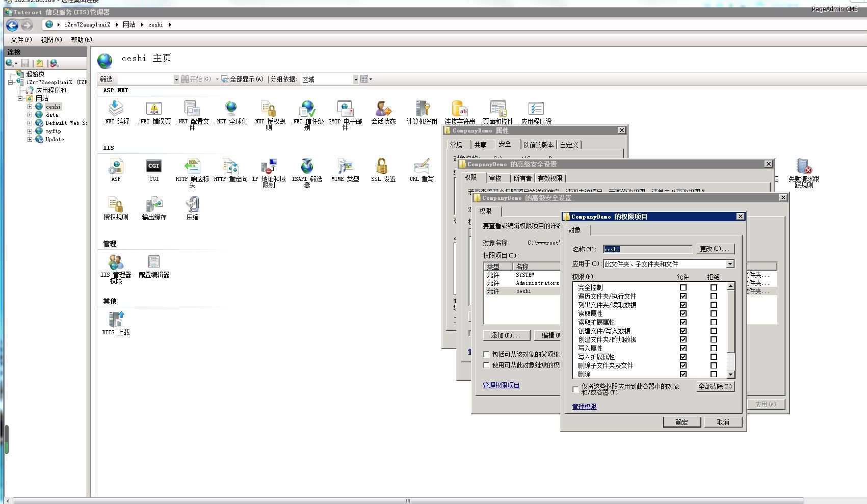The width and height of the screenshot is (867, 504).
Task: Click the 取消 button in permission dialog
Action: [x=723, y=422]
